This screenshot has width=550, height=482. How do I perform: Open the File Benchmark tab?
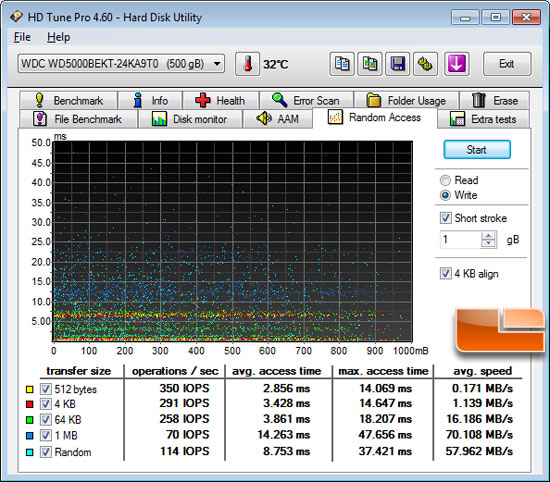[78, 119]
